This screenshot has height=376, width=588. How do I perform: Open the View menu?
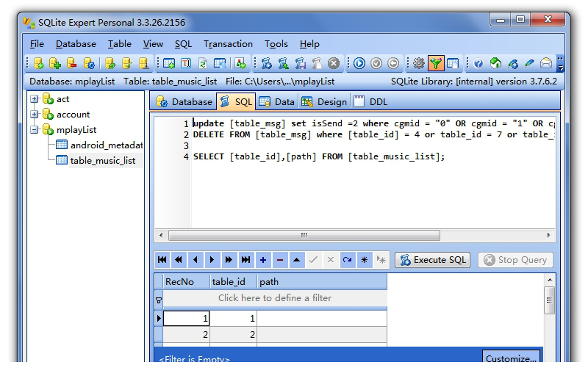(x=153, y=44)
